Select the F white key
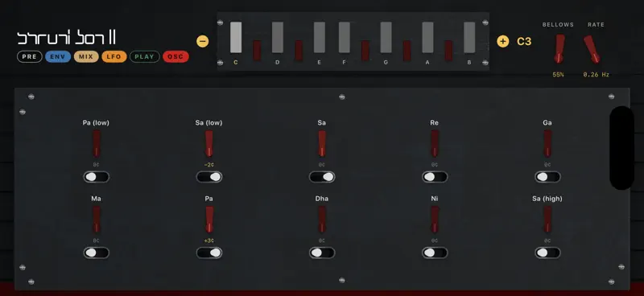This screenshot has width=644, height=296. point(345,37)
